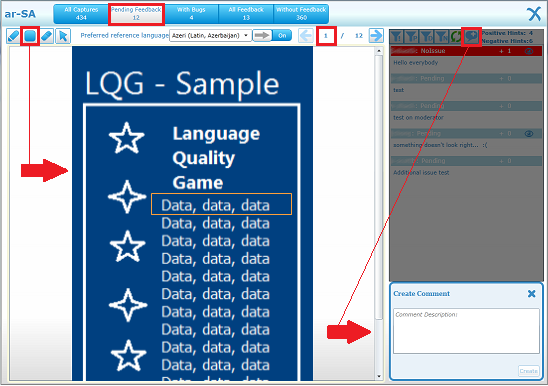Click the scroll up arrow of capture view
Image resolution: width=548 pixels, height=386 pixels.
pyautogui.click(x=379, y=51)
